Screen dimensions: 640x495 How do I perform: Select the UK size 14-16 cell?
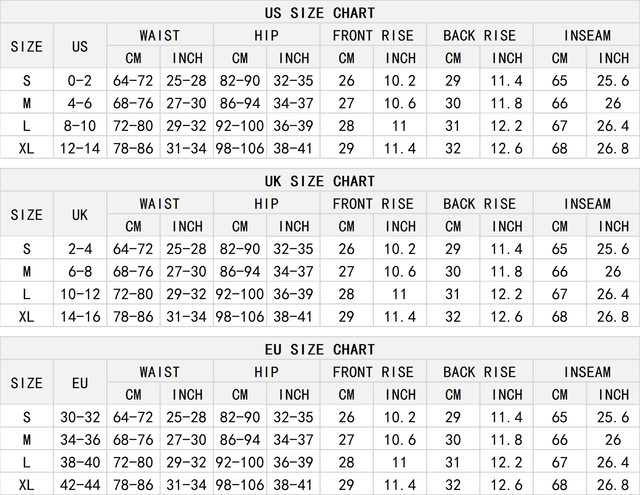click(80, 317)
